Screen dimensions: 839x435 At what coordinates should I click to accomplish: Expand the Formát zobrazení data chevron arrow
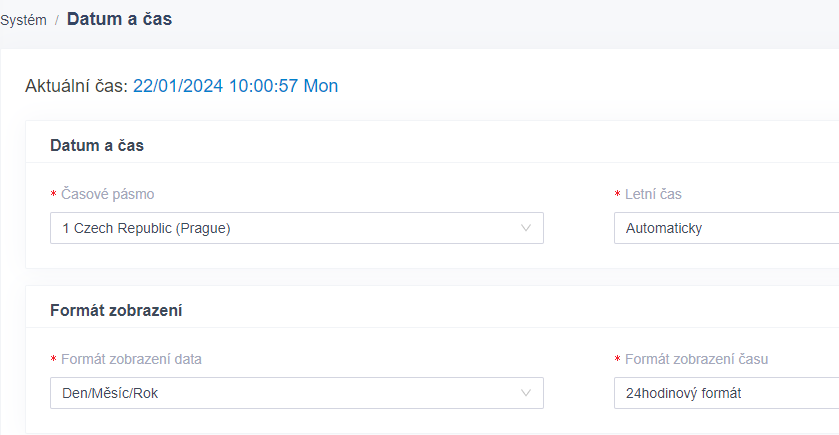click(525, 393)
